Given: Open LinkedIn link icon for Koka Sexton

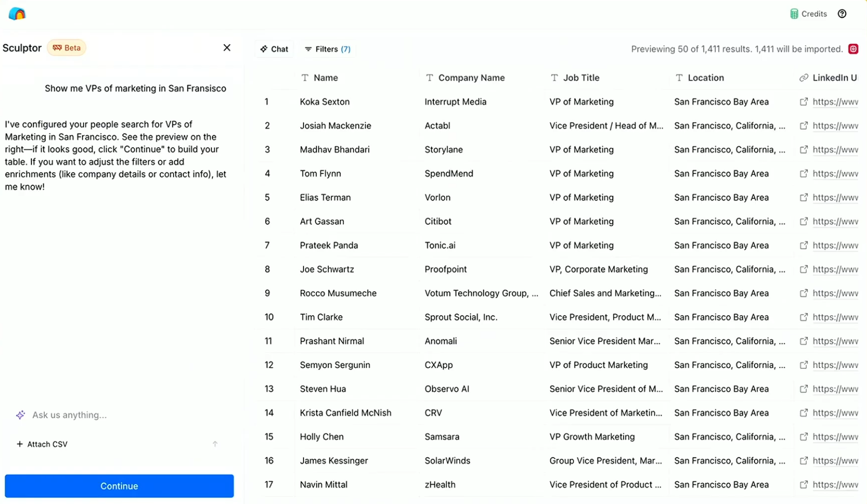Looking at the screenshot, I should tap(803, 102).
